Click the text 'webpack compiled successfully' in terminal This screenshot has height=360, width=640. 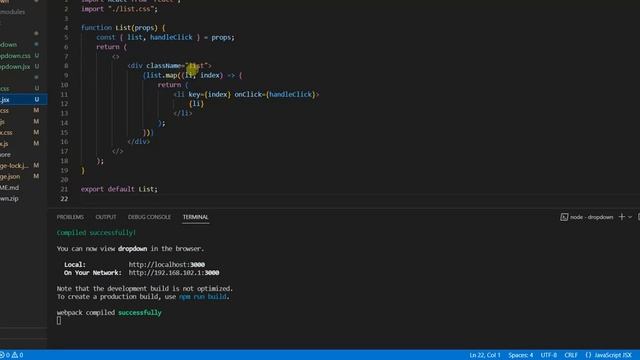(109, 313)
